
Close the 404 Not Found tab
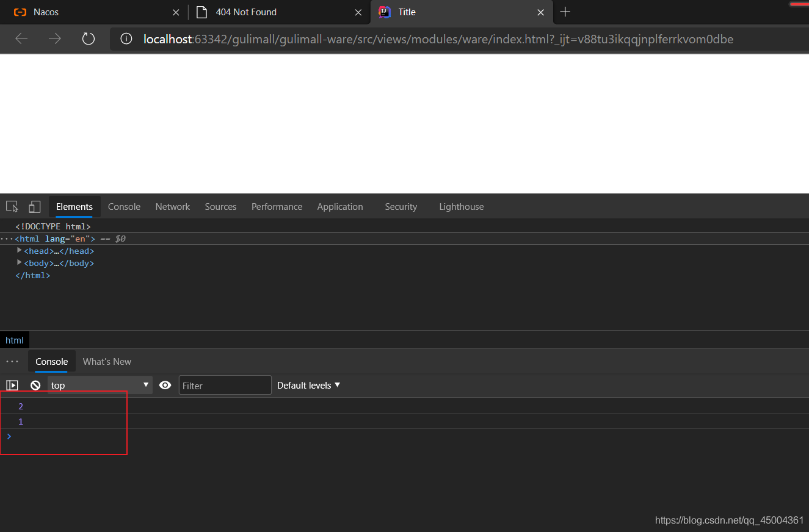pyautogui.click(x=358, y=12)
